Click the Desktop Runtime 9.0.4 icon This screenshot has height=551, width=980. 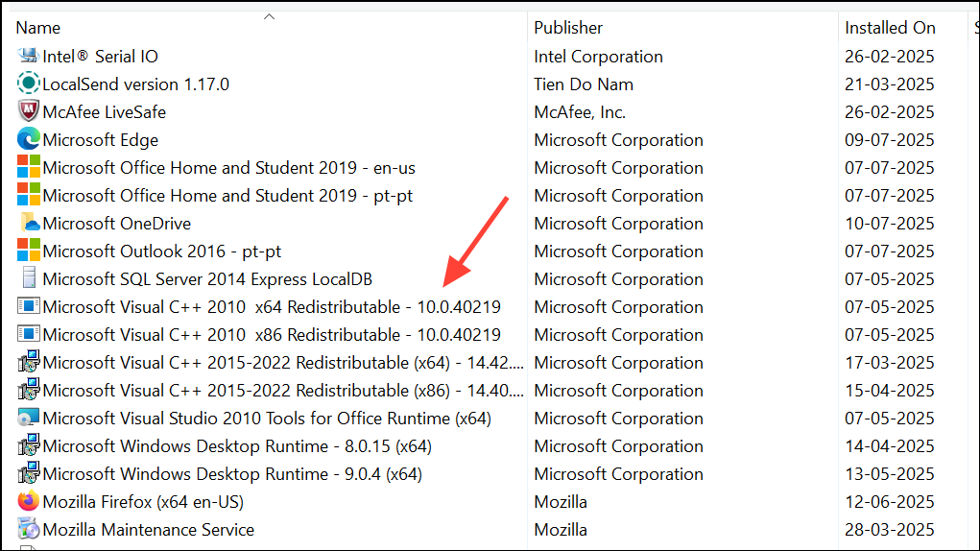[x=28, y=473]
